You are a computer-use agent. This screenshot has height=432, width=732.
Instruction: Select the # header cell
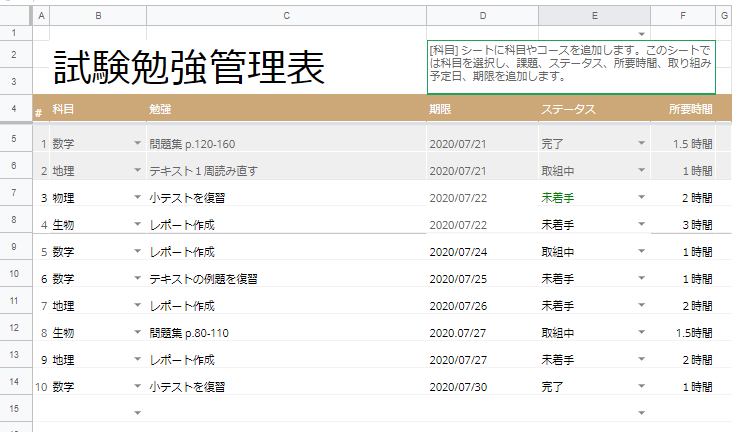pos(41,109)
